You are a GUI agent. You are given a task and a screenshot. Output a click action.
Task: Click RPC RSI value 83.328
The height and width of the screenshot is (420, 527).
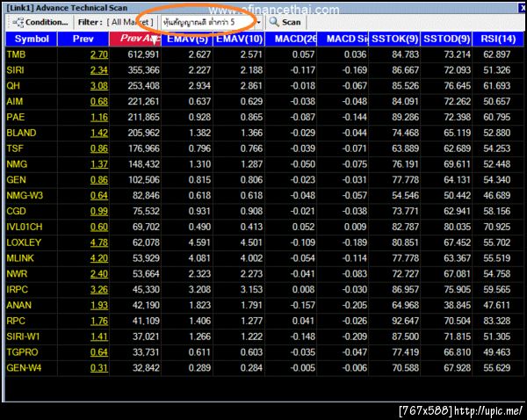click(497, 321)
